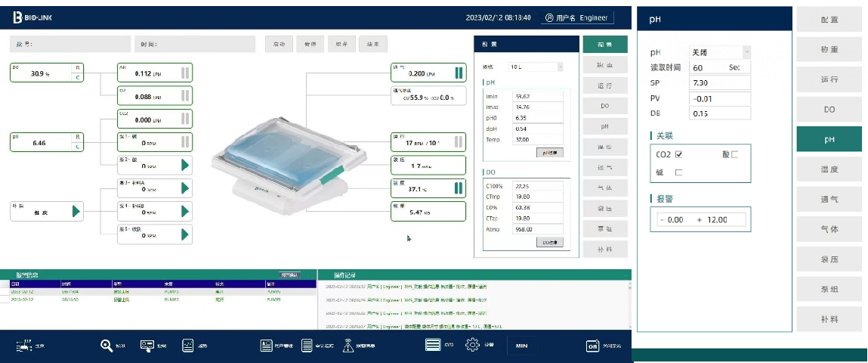
Task: Start pump 2 acid with its play arrow
Action: 184,166
